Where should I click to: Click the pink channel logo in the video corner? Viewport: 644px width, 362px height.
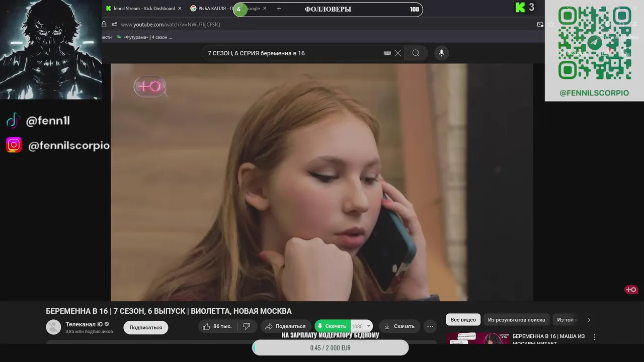tap(150, 86)
